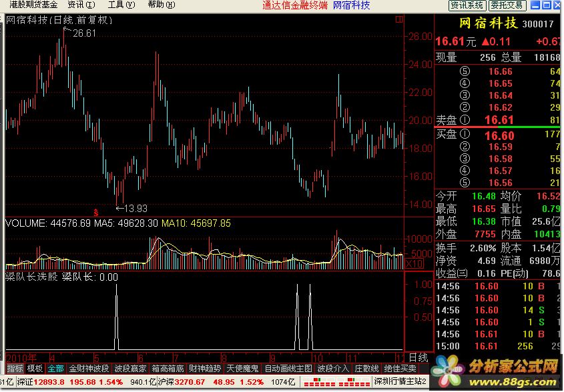Click the VOLUME 44576.69 readout
This screenshot has height=392, width=564.
49,223
